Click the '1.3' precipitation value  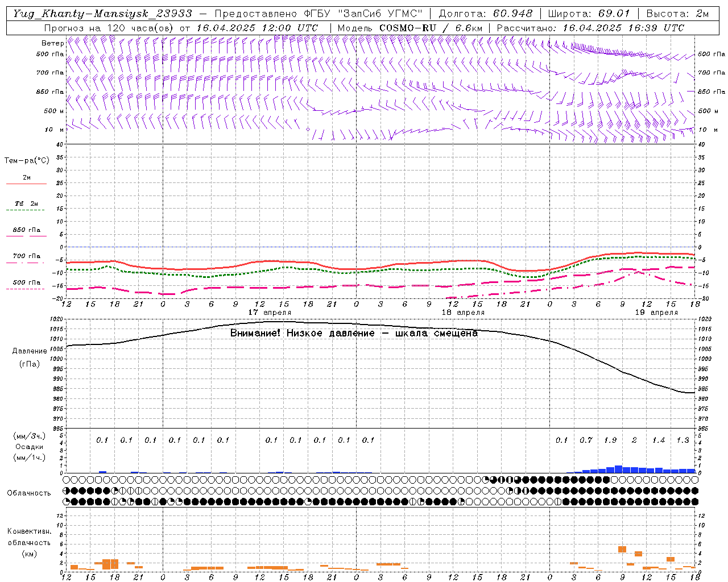click(682, 440)
